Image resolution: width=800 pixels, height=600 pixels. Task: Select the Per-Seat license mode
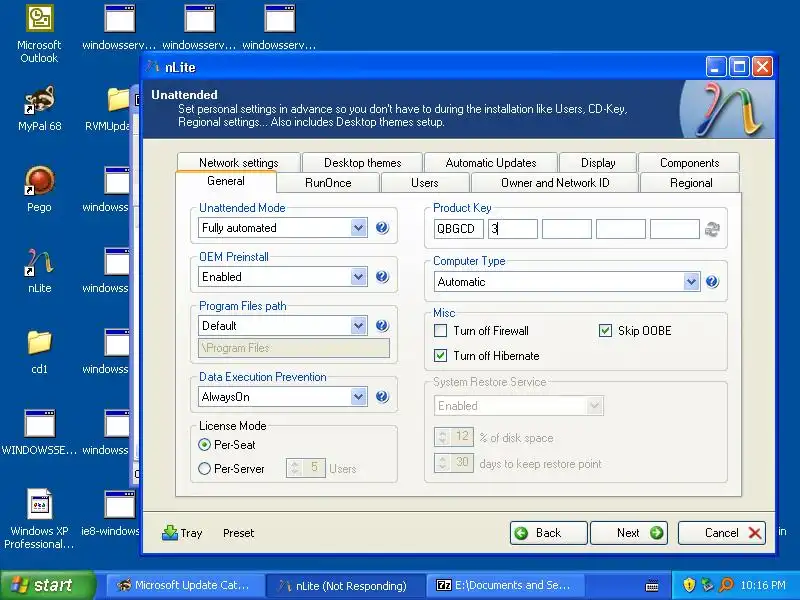204,445
